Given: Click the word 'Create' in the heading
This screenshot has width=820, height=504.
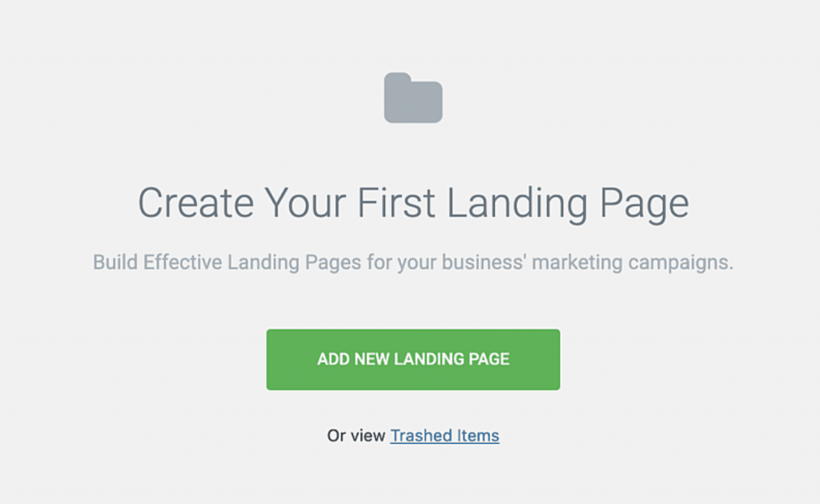Looking at the screenshot, I should tap(195, 202).
